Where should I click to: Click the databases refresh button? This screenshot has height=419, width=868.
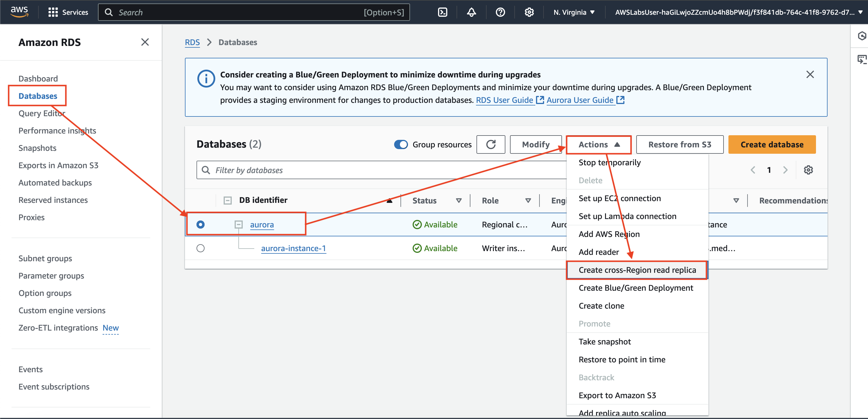(x=491, y=144)
